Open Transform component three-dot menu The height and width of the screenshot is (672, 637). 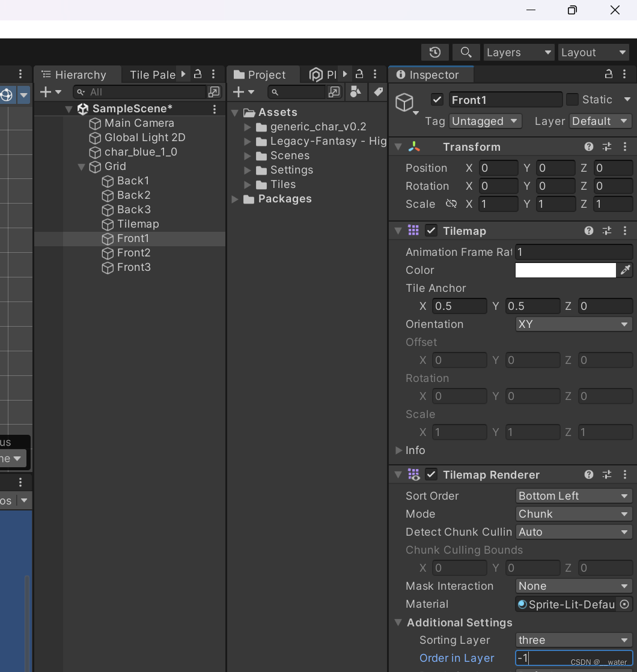(x=625, y=147)
